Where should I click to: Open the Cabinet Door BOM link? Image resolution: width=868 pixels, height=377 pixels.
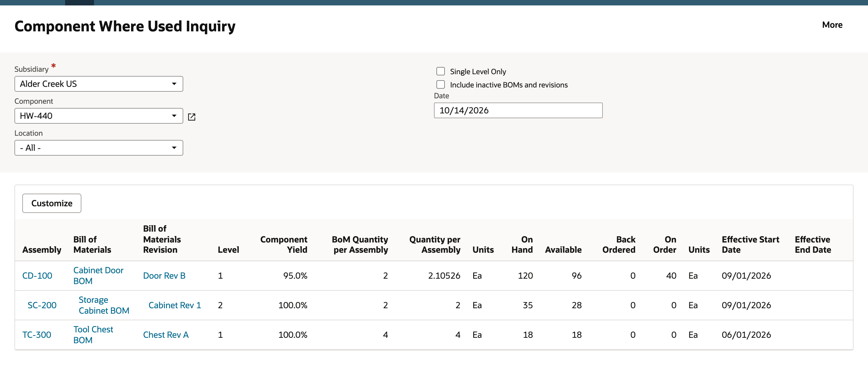98,275
